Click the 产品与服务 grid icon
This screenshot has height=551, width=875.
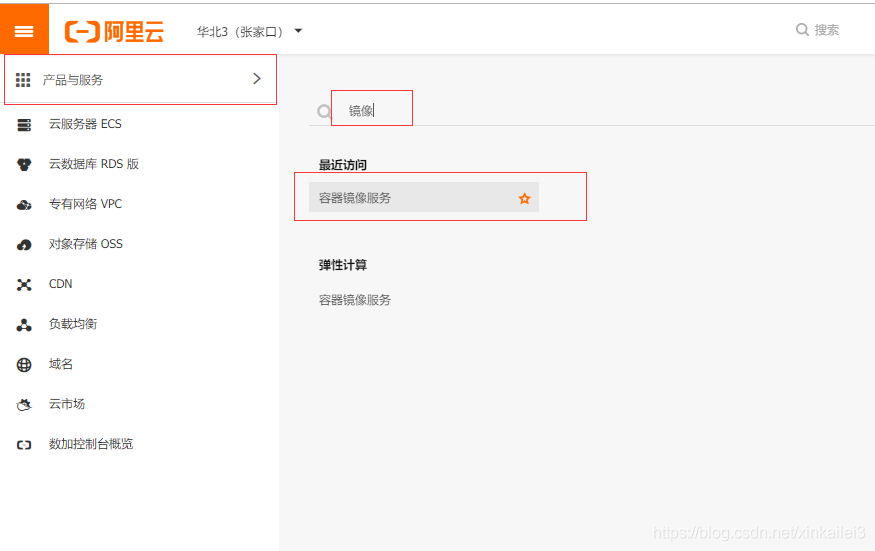pos(23,80)
